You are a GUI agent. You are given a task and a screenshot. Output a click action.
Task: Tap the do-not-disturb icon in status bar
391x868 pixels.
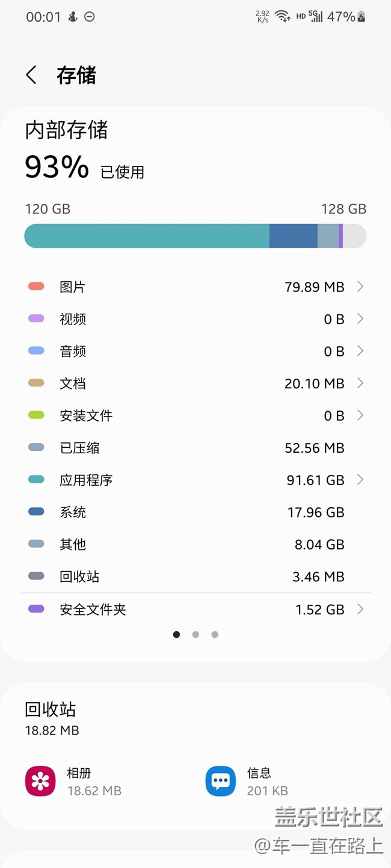(90, 17)
